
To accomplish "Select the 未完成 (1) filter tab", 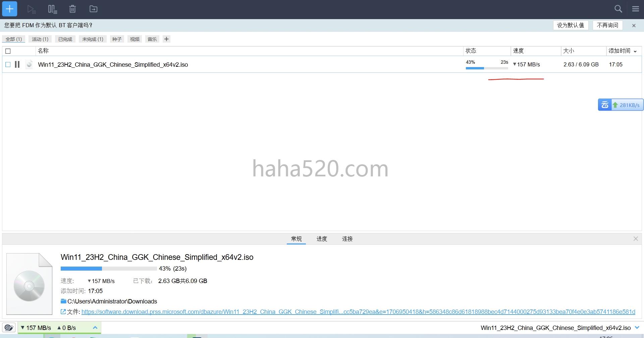I will pyautogui.click(x=93, y=39).
